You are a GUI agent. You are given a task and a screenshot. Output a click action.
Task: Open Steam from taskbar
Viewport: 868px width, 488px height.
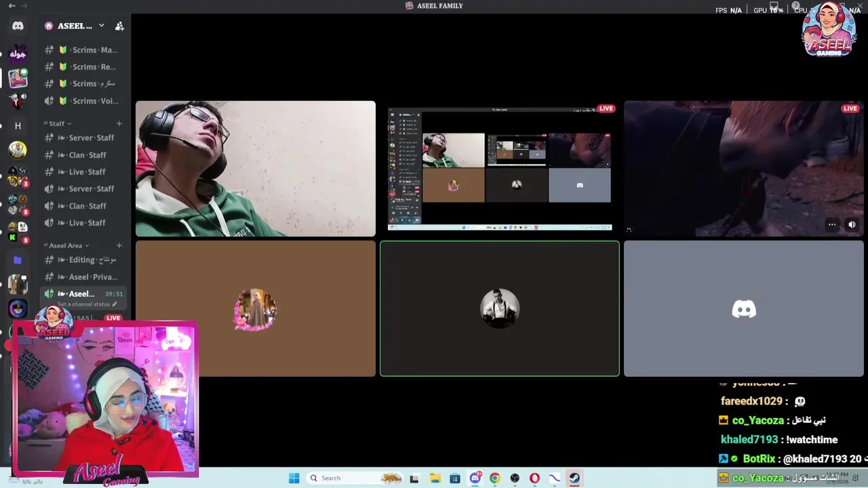point(574,479)
